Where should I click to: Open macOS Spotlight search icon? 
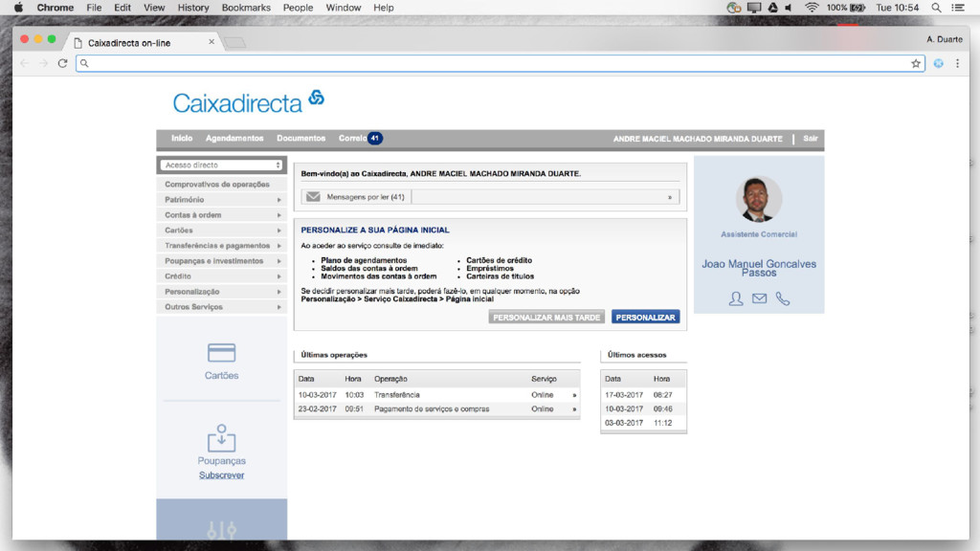[x=936, y=8]
